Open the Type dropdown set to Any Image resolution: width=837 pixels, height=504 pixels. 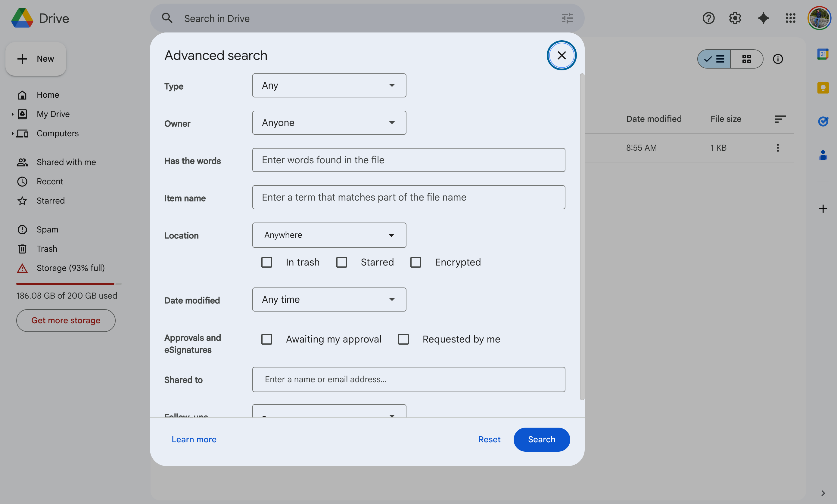(329, 85)
